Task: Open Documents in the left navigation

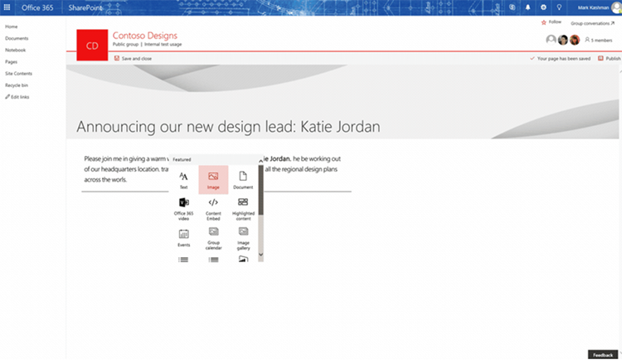Action: tap(17, 38)
